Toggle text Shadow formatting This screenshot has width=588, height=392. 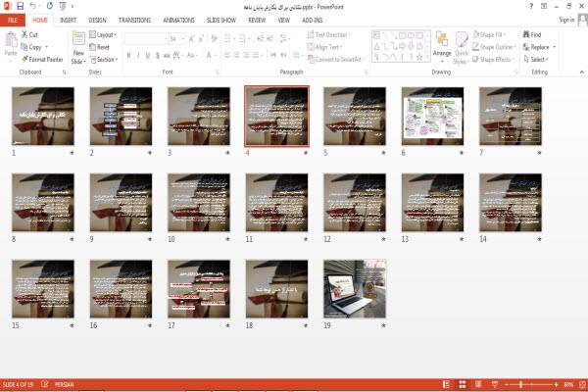(x=157, y=56)
